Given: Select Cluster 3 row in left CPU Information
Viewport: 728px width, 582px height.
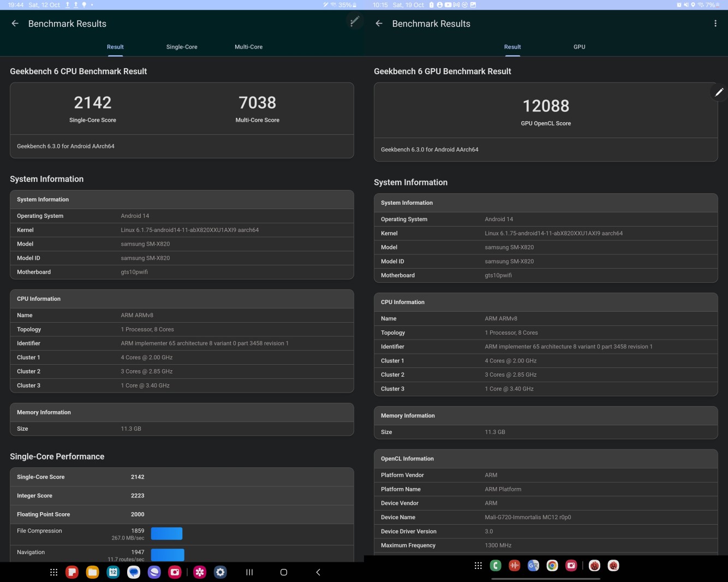Looking at the screenshot, I should pyautogui.click(x=182, y=385).
